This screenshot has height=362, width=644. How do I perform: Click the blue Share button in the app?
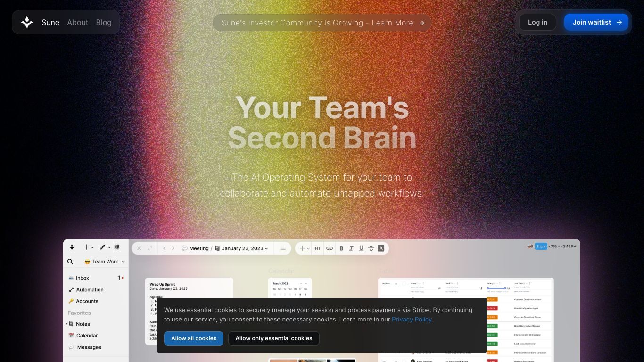(x=541, y=246)
